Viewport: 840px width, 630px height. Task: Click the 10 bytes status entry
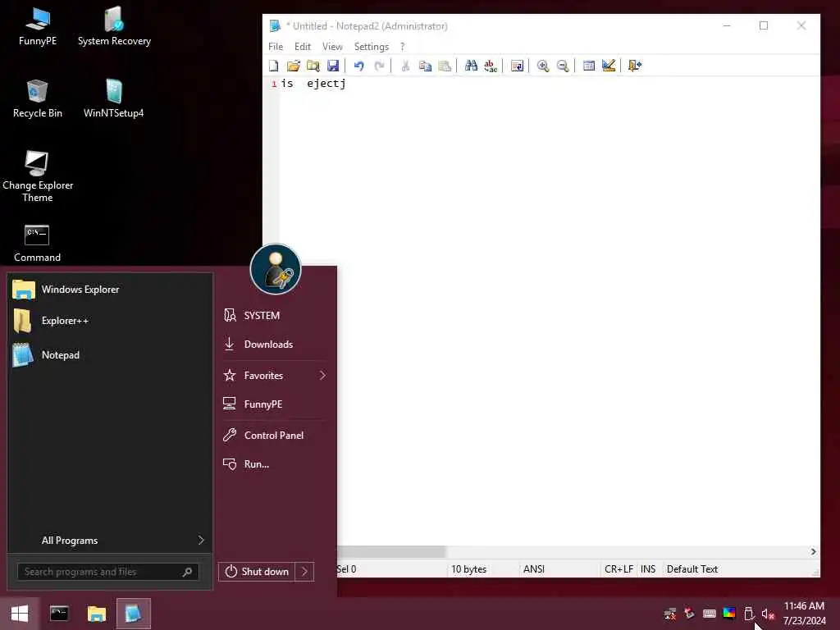pos(468,569)
